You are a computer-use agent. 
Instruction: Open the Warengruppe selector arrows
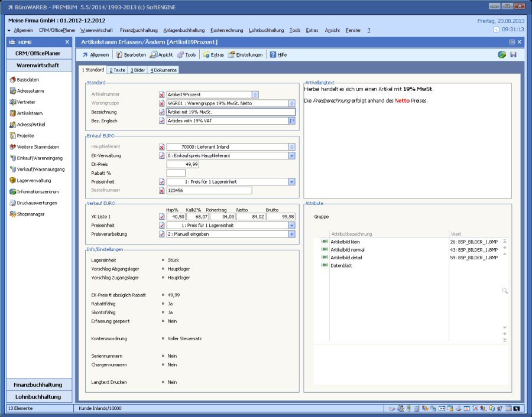click(x=292, y=103)
